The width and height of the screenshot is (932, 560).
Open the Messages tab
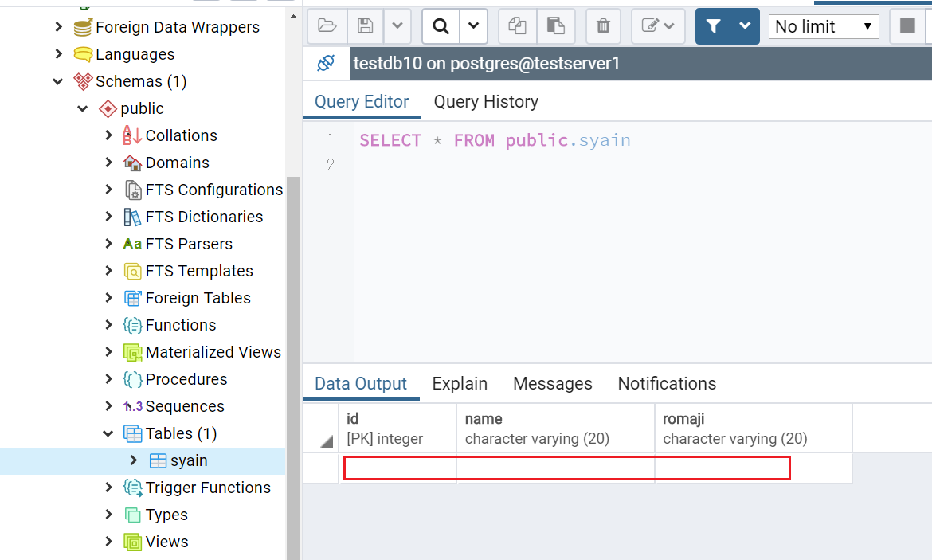point(553,383)
